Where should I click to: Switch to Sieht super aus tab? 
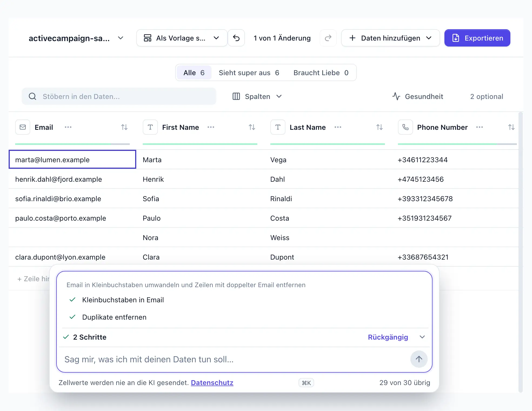(x=249, y=73)
